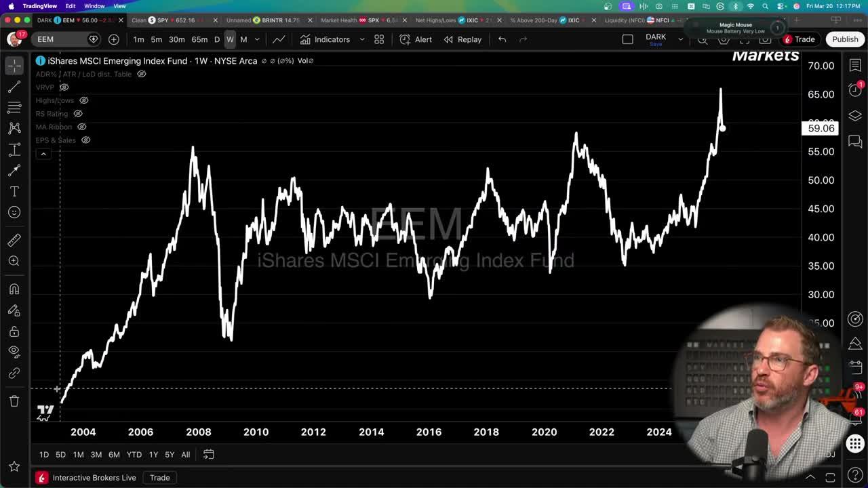Open the chart patterns tool
This screenshot has height=488, width=868.
pyautogui.click(x=14, y=128)
